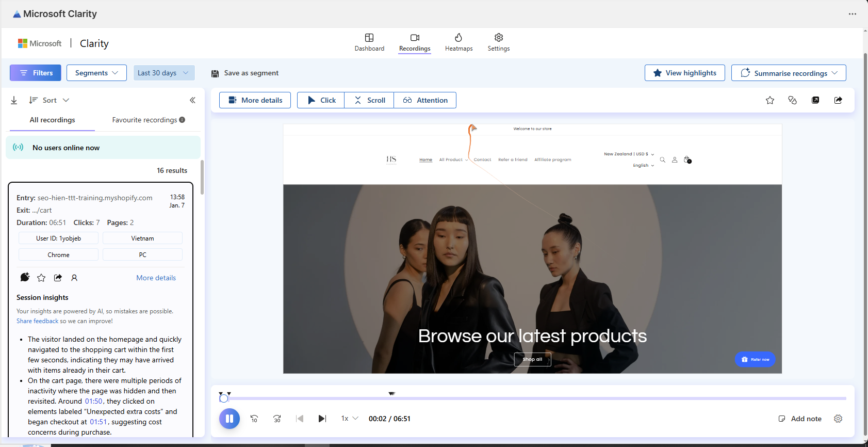
Task: Select the All recordings tab
Action: (52, 120)
